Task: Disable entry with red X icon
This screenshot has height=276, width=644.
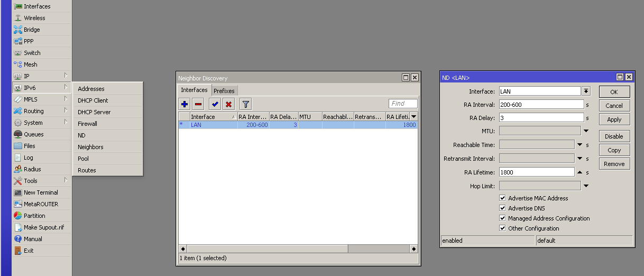Action: [x=228, y=104]
